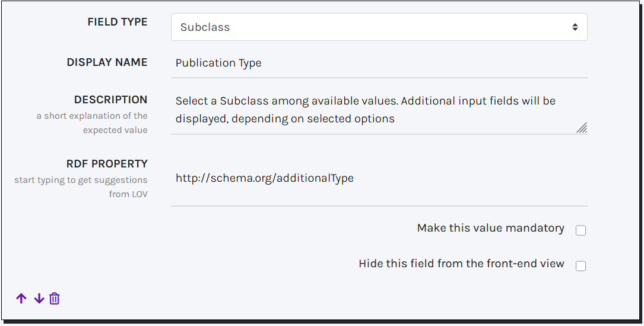Click the DESCRIPTION label heading
Screen dimensions: 644x326
110,100
